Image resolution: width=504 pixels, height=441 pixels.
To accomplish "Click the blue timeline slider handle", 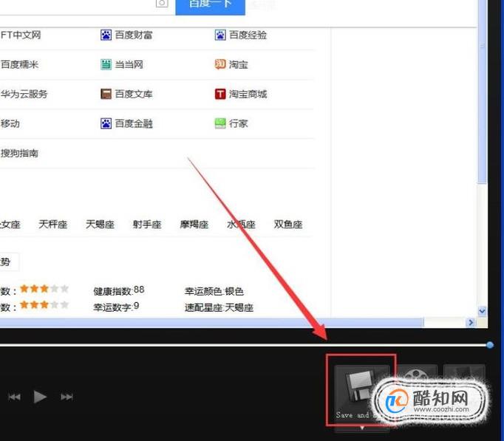I will coord(490,345).
